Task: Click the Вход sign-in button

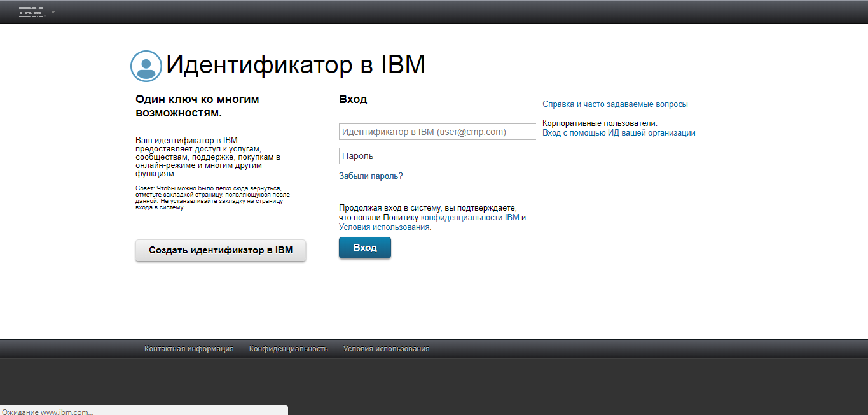Action: tap(364, 247)
